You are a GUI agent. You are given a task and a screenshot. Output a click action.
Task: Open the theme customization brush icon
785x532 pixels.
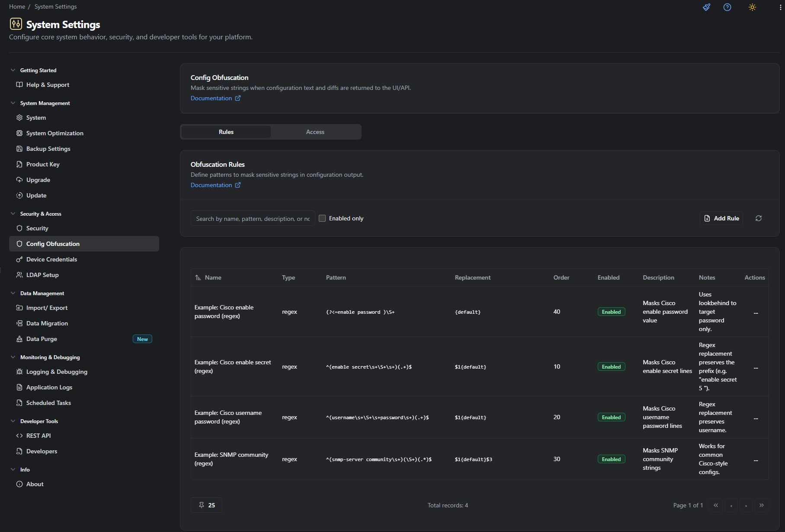pyautogui.click(x=706, y=7)
